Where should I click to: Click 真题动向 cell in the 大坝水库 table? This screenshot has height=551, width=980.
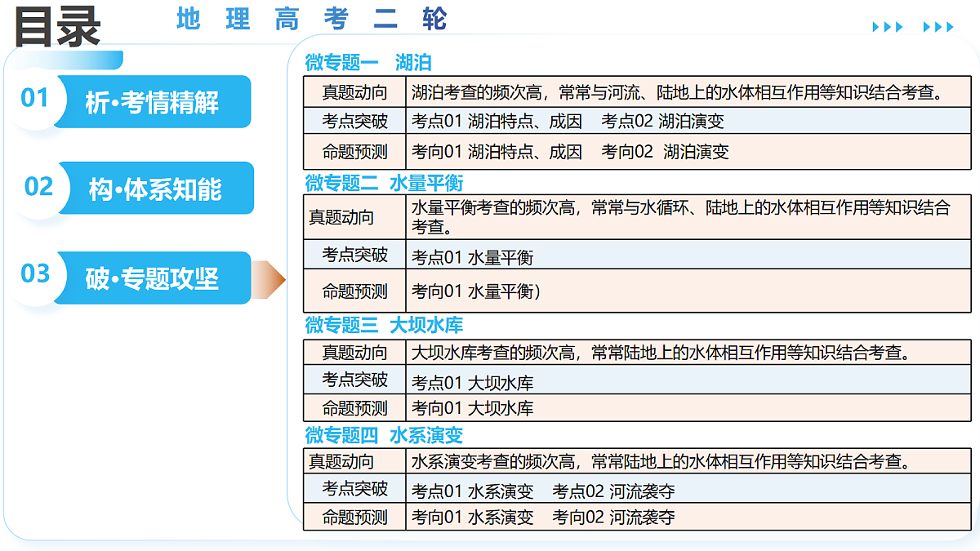pyautogui.click(x=355, y=353)
